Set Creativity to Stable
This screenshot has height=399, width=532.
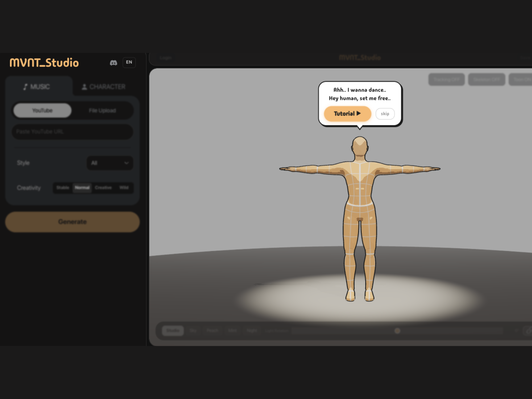point(63,188)
